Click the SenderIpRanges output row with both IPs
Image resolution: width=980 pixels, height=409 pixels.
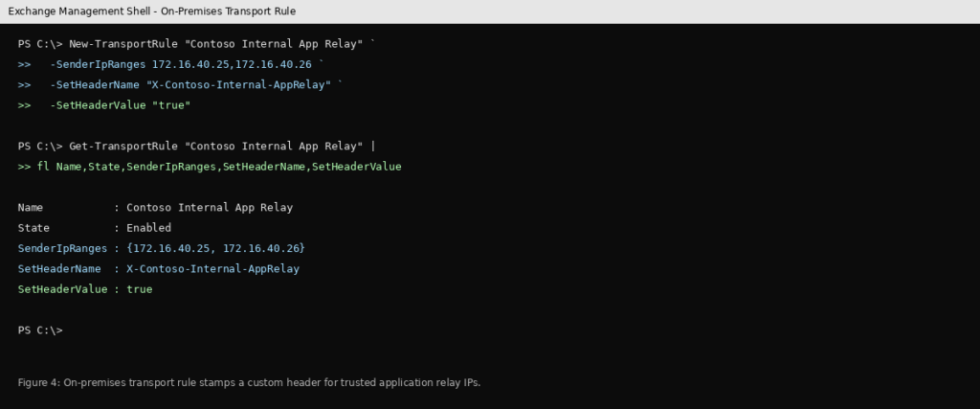pos(161,248)
